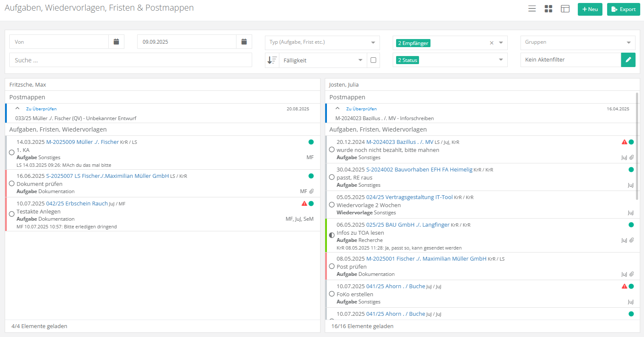Click the Suche text field
644x337 pixels.
point(131,60)
